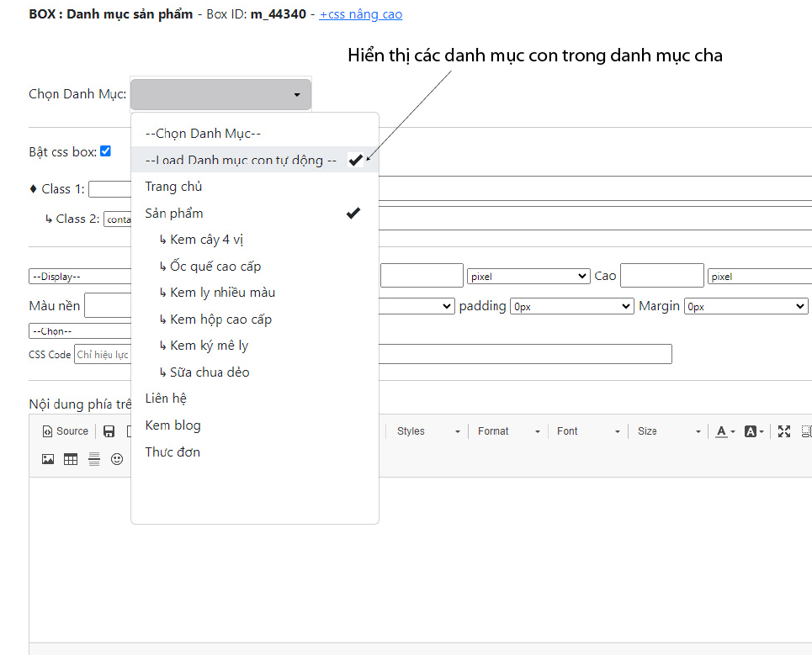This screenshot has height=655, width=812.
Task: Select the --Chọn Danh Mục-- option
Action: point(255,134)
